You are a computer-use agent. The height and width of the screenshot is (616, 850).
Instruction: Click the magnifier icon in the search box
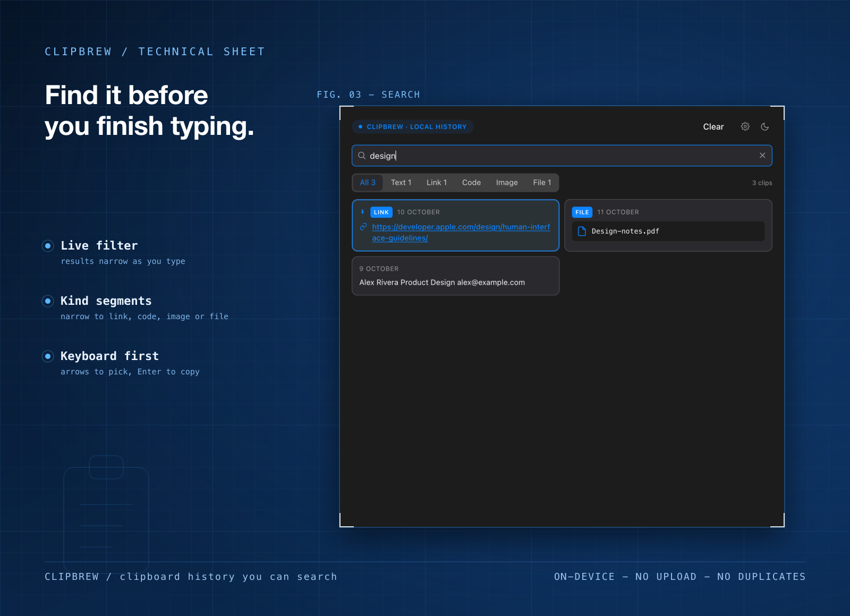coord(362,156)
